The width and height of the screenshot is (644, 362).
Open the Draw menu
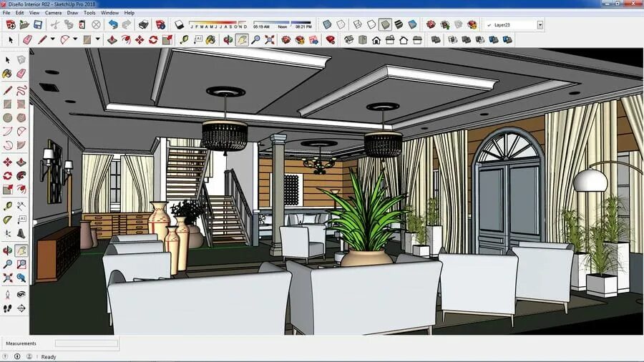point(72,13)
